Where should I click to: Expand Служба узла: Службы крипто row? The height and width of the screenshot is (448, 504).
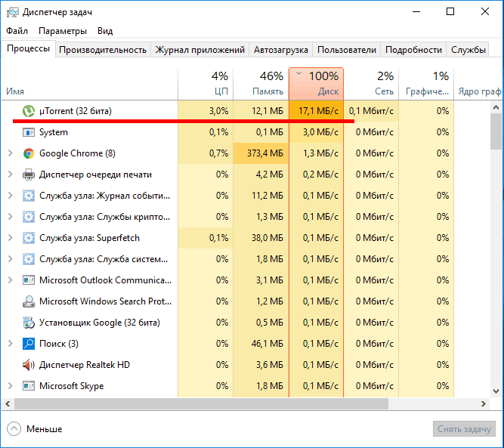coord(11,217)
